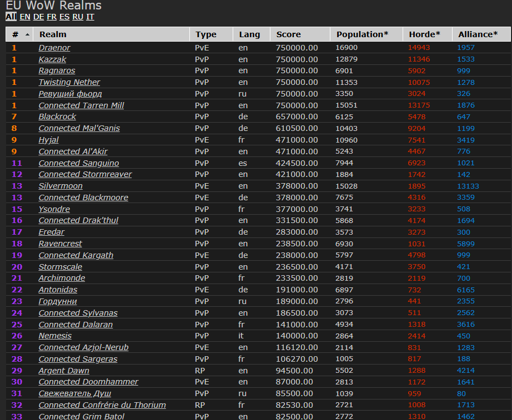Open the Draenor realm link

pyautogui.click(x=54, y=48)
